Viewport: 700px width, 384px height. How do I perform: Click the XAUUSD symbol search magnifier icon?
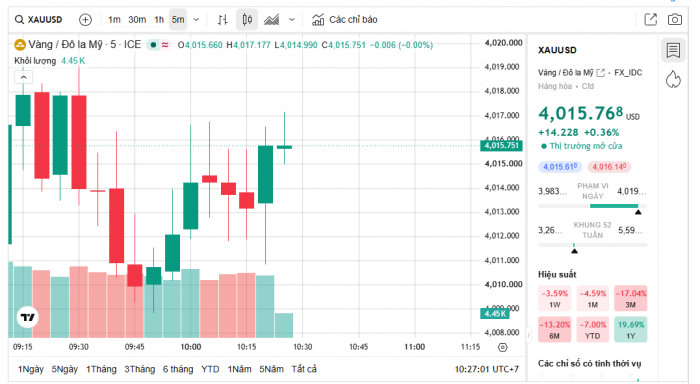pyautogui.click(x=19, y=20)
